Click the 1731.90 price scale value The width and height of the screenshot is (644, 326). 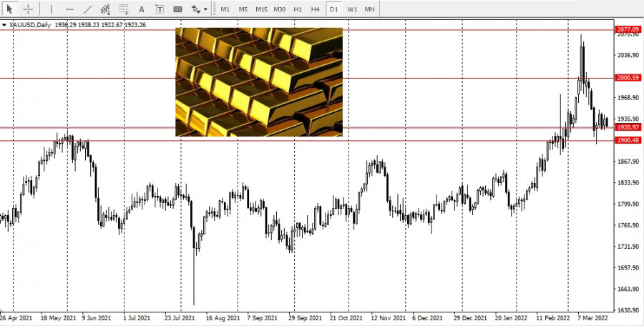point(628,247)
